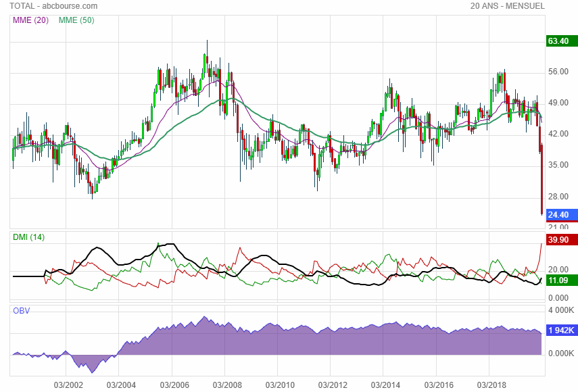This screenshot has width=578, height=392.
Task: Click the 42.00 price axis label
Action: point(558,134)
